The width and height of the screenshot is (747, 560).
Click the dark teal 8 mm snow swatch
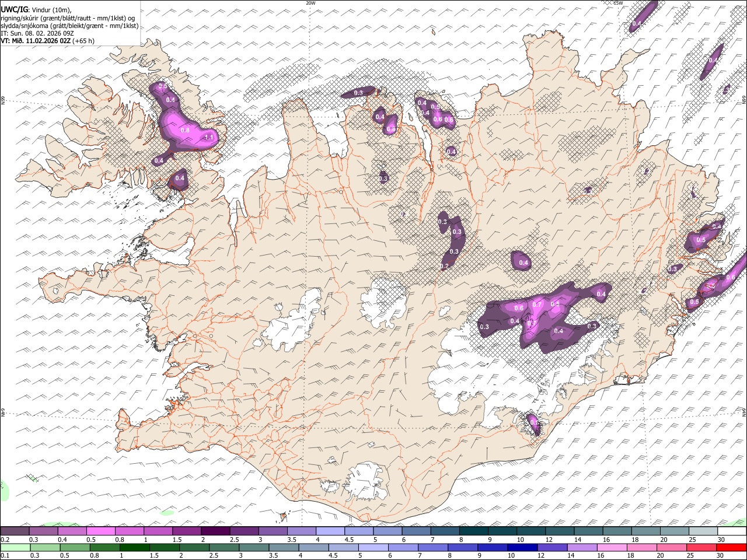pyautogui.click(x=473, y=531)
